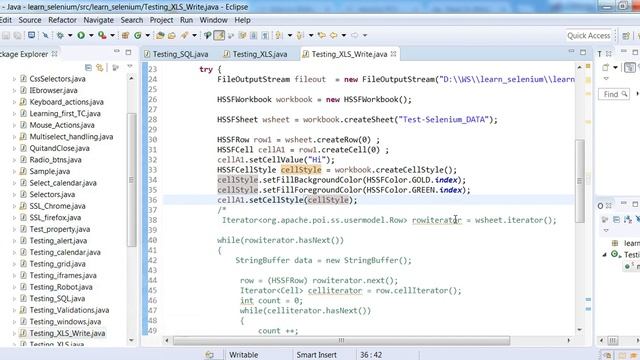
Task: Click the Back navigation arrow icon
Action: [333, 36]
